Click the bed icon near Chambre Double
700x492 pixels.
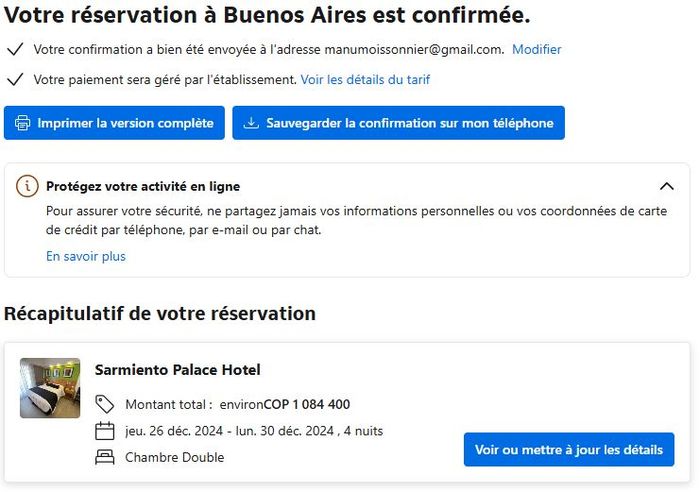click(x=105, y=458)
